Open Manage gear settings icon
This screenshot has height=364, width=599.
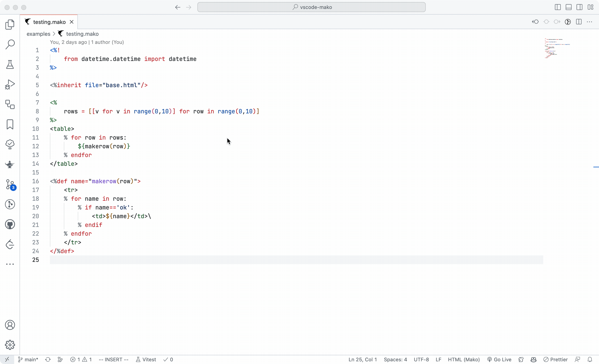[x=10, y=345]
